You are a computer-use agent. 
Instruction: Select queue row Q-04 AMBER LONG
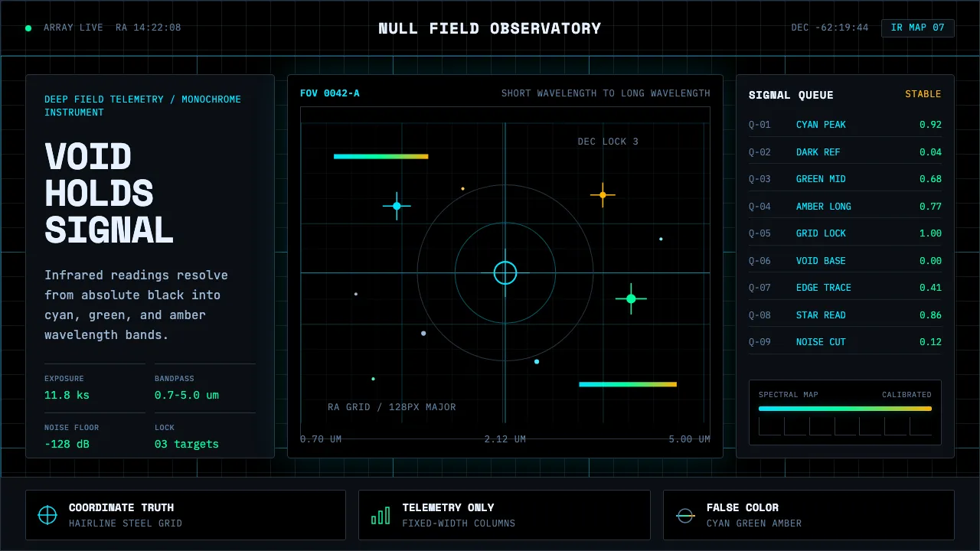point(845,206)
